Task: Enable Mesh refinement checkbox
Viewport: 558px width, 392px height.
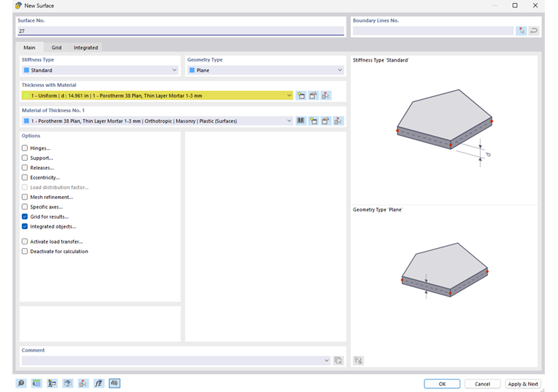Action: (24, 197)
